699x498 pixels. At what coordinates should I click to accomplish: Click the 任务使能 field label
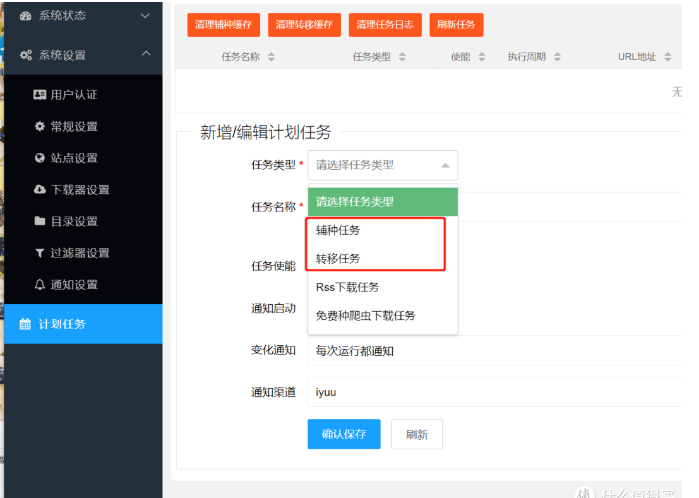[x=273, y=266]
